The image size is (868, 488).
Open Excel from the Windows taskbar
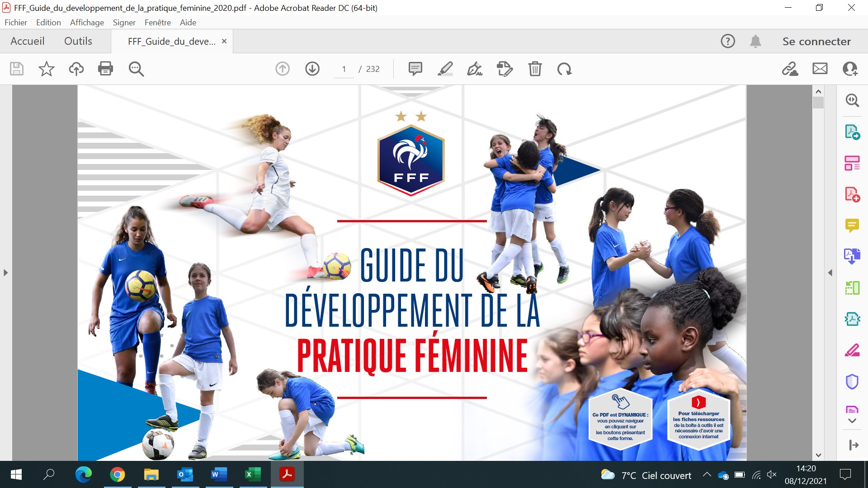[252, 474]
